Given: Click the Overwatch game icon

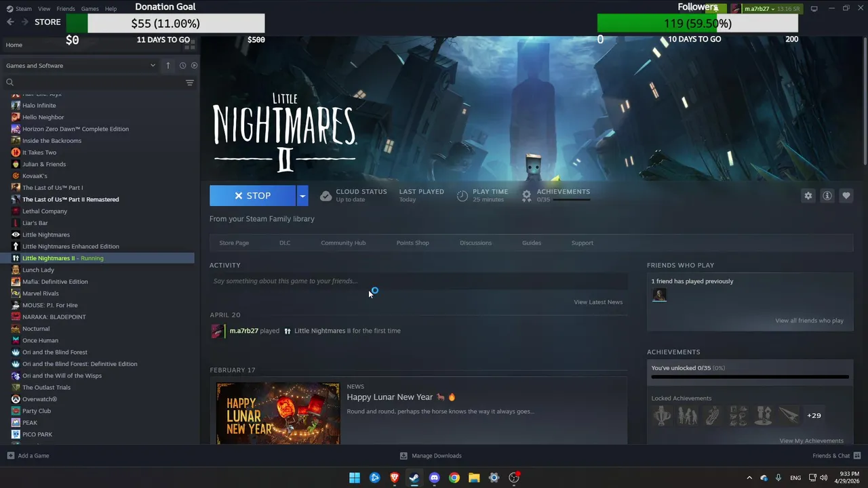Looking at the screenshot, I should pyautogui.click(x=16, y=399).
